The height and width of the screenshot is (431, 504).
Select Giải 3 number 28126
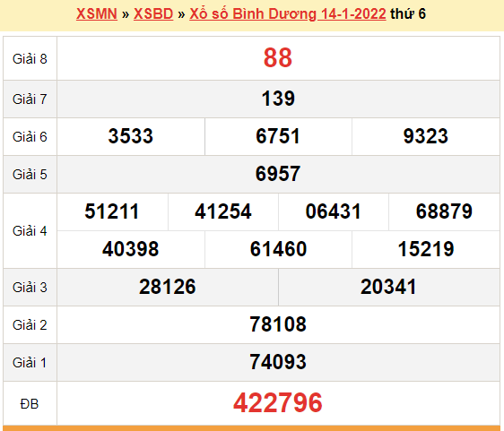(x=167, y=287)
